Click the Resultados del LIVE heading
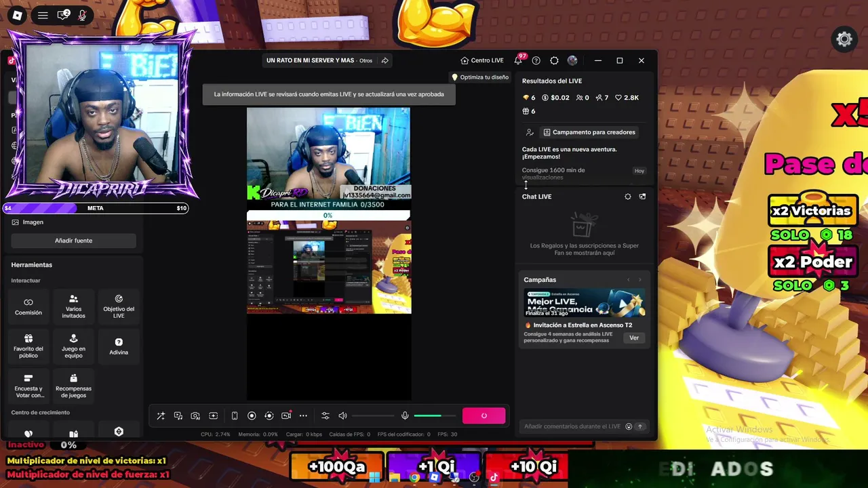868x488 pixels. pyautogui.click(x=552, y=81)
